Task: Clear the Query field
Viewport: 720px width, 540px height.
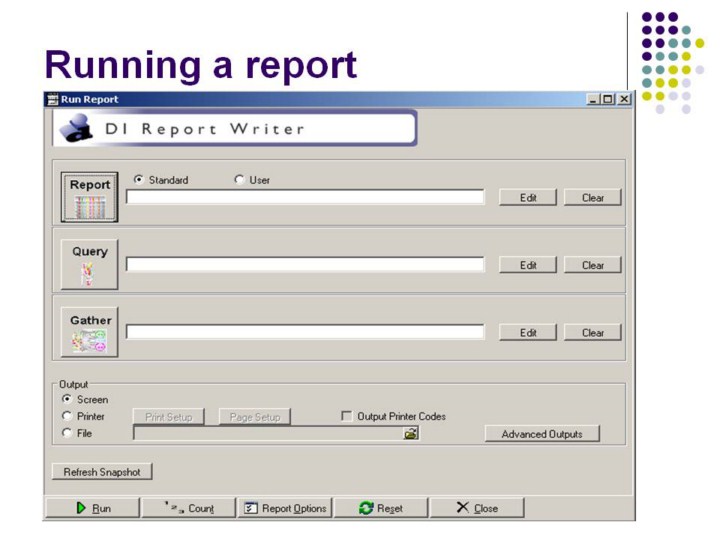Action: 592,265
